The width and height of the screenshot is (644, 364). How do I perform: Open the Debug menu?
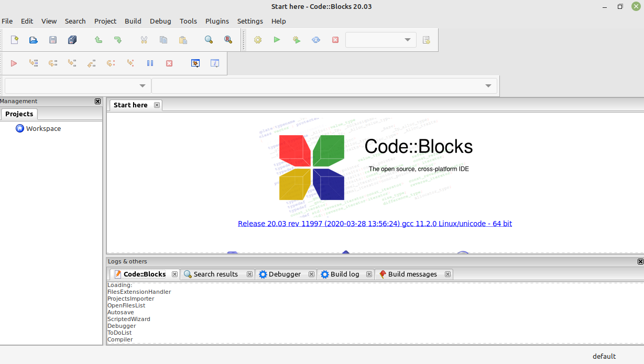point(160,21)
